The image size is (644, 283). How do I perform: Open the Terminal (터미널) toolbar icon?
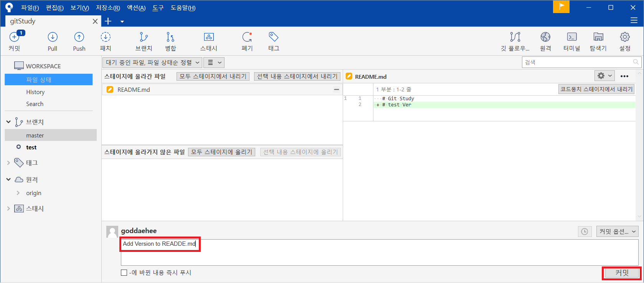coord(572,37)
